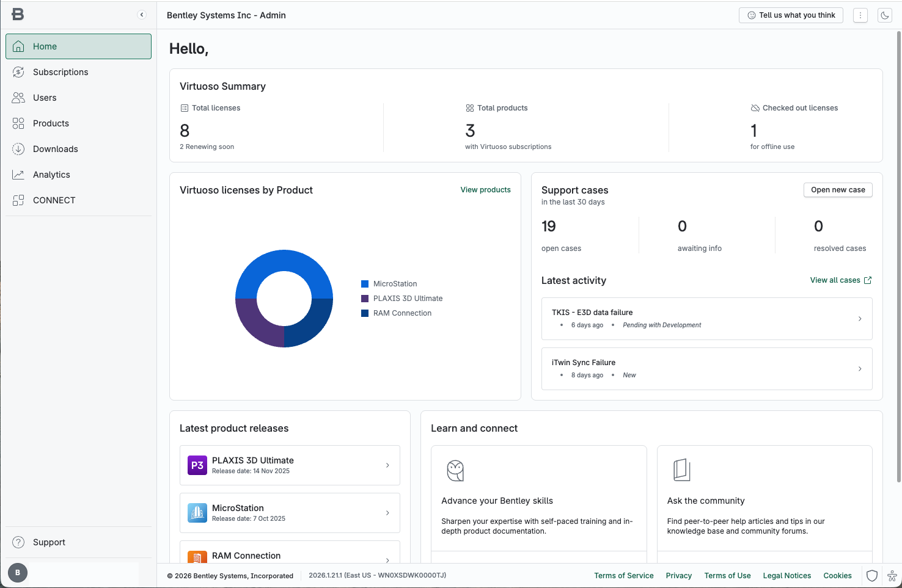Open the PLAXIS 3D Ultimate release chevron
Image resolution: width=902 pixels, height=588 pixels.
[387, 465]
